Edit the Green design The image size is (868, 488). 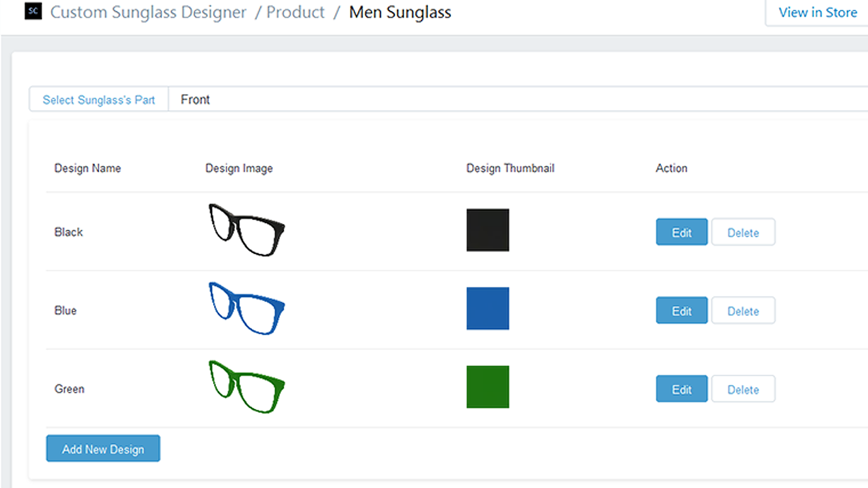[x=681, y=389]
